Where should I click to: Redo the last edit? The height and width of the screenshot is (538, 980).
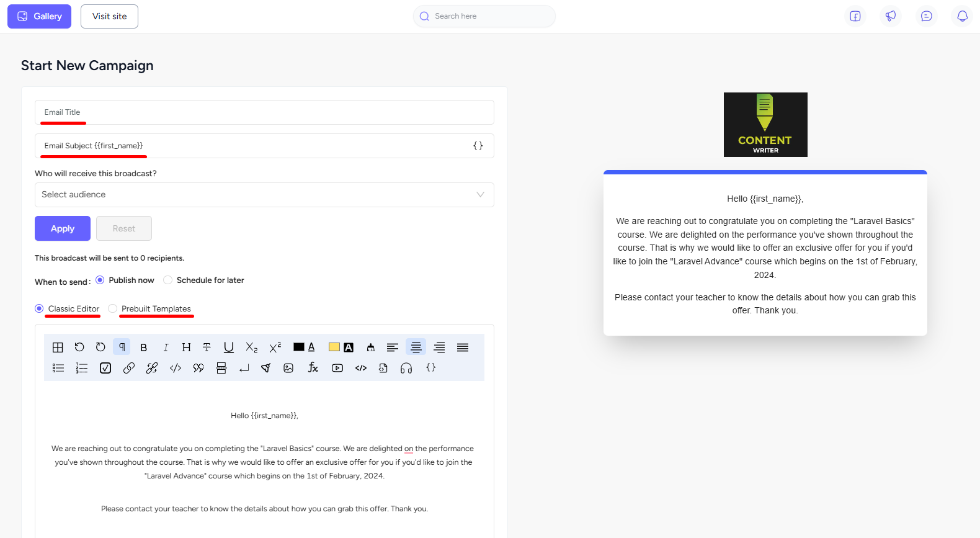tap(100, 347)
